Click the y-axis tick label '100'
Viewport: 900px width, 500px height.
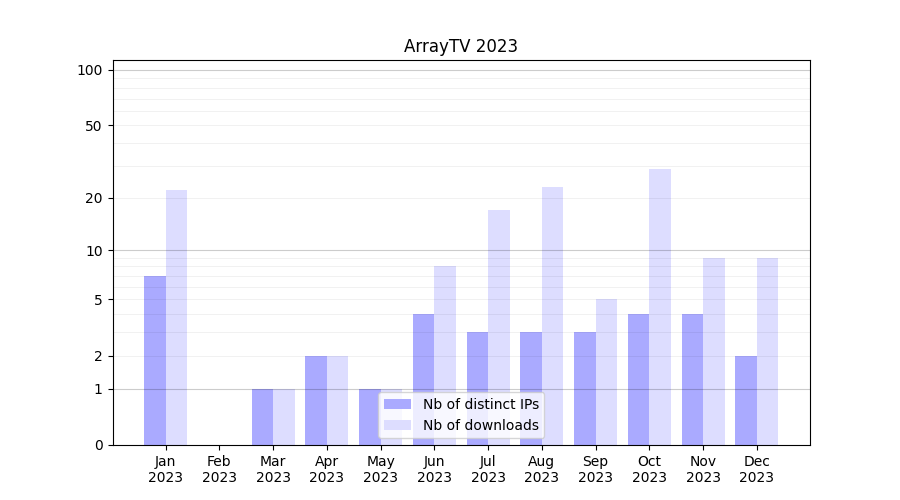[90, 70]
